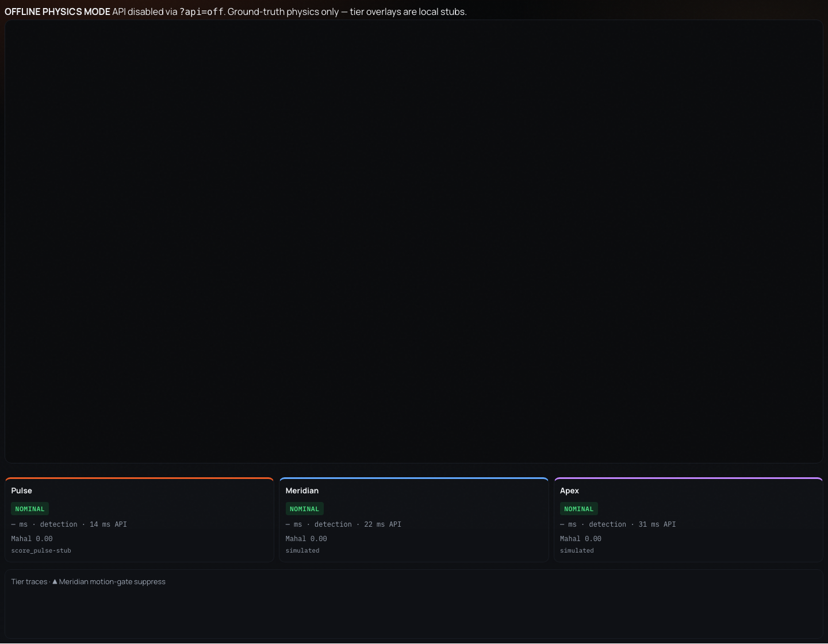Viewport: 828px width, 644px height.
Task: Click the simulated label in Meridian card
Action: point(302,551)
